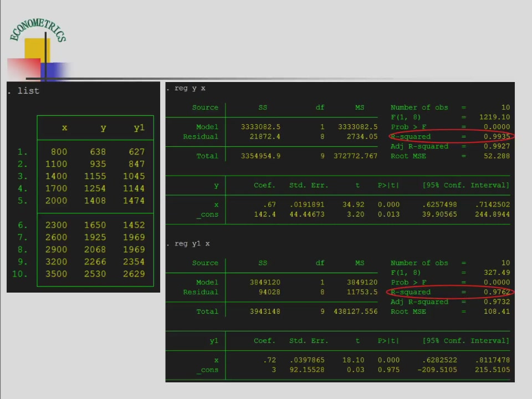Select y value 1925 in row 7
The height and width of the screenshot is (399, 532).
point(95,237)
